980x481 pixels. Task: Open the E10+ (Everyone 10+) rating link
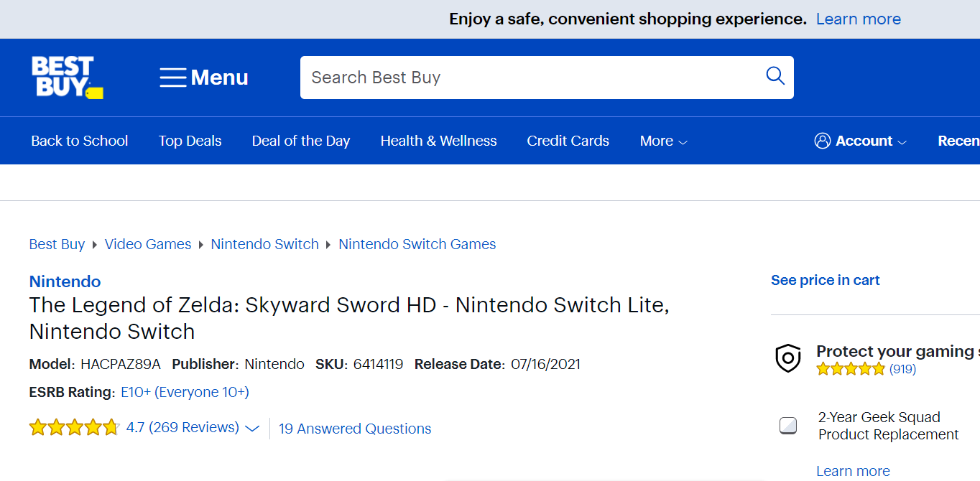[185, 392]
